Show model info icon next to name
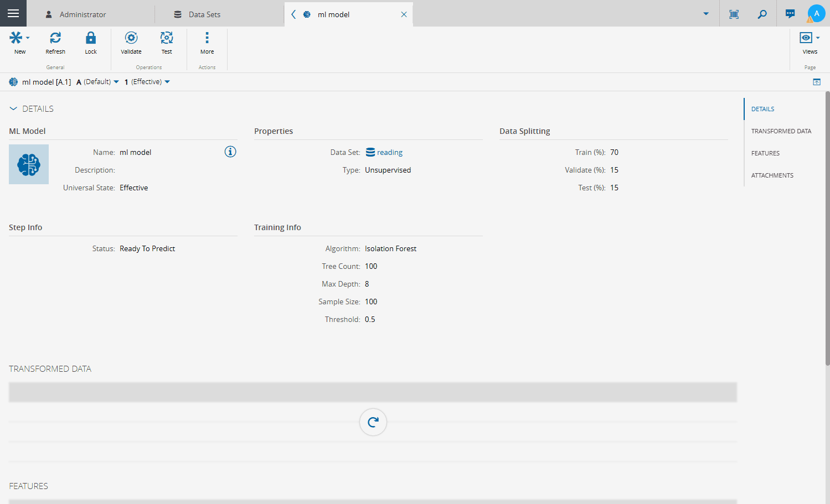830x504 pixels. point(230,152)
